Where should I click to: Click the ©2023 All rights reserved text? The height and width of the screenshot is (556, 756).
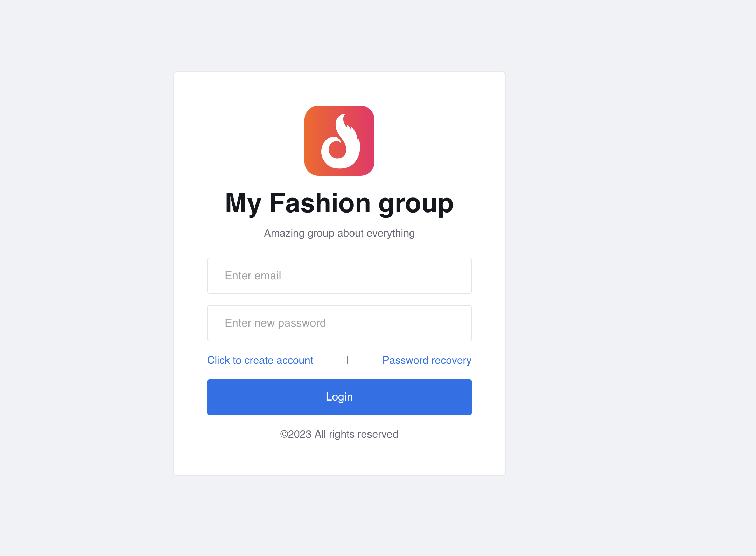tap(339, 434)
